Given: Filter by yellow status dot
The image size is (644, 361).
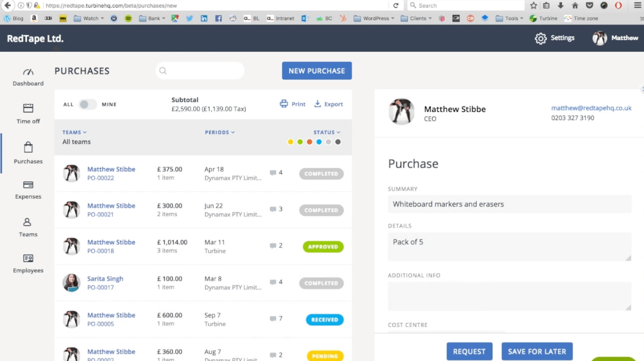Looking at the screenshot, I should [x=290, y=142].
